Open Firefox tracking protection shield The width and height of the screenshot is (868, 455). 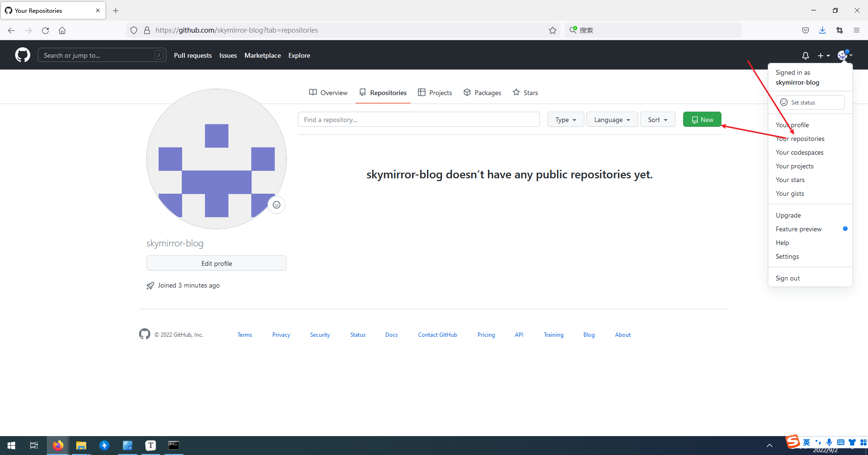(x=134, y=30)
